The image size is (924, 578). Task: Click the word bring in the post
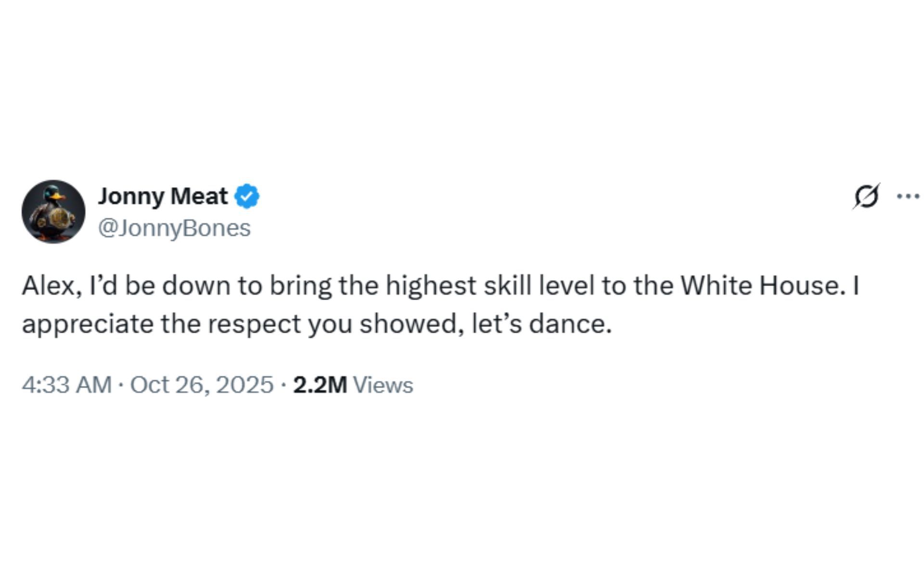[300, 286]
